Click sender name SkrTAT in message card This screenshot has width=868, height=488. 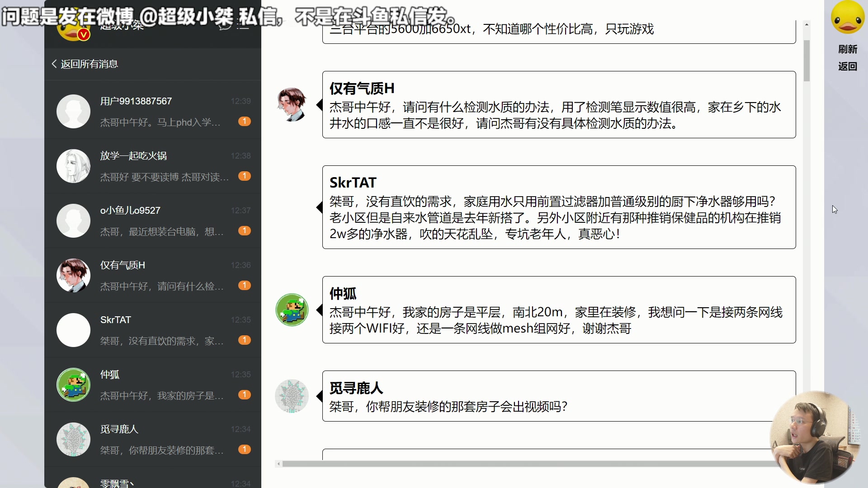[x=353, y=183]
